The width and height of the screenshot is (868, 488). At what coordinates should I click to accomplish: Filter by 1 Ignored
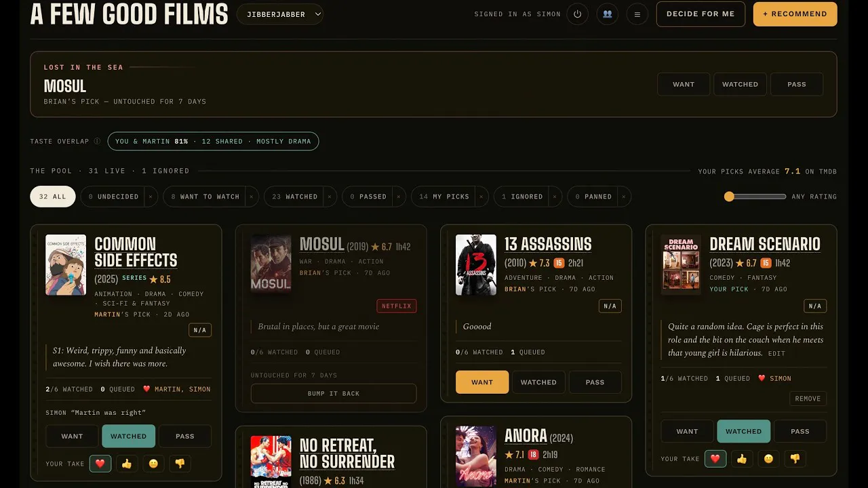pyautogui.click(x=521, y=197)
